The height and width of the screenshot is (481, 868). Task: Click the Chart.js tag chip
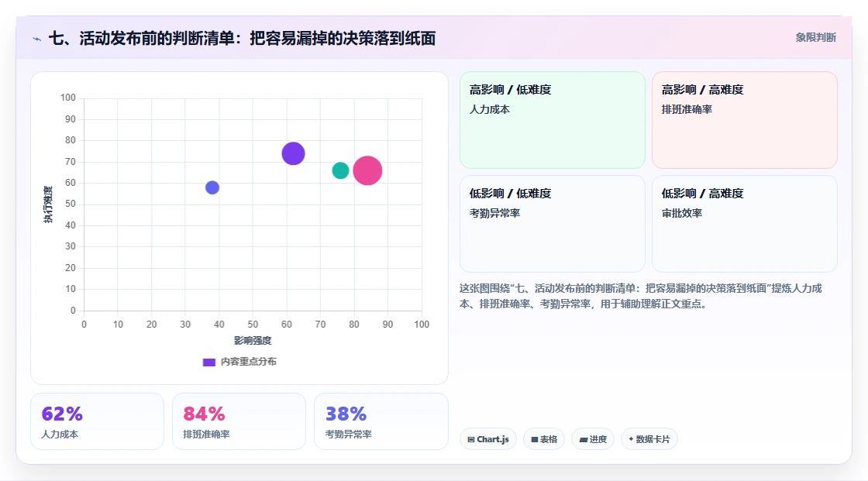[488, 439]
